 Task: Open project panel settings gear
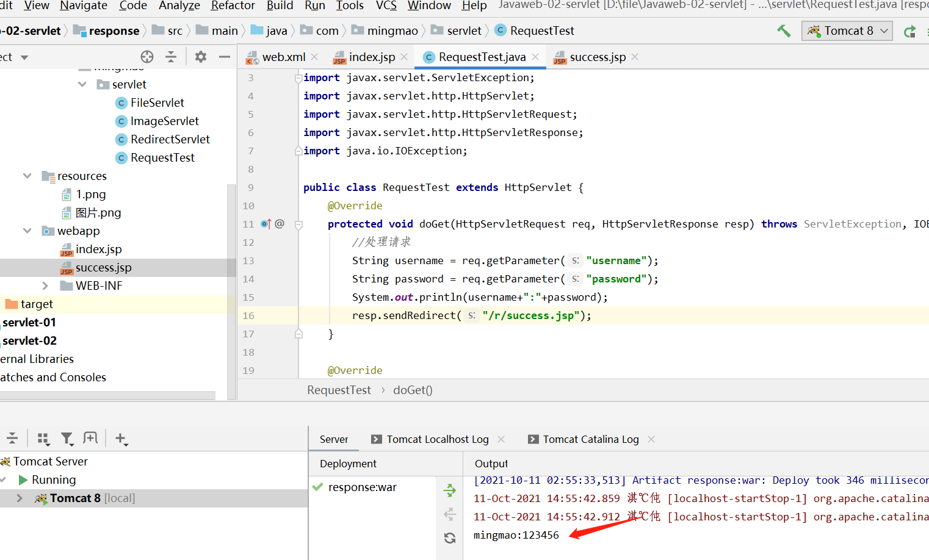tap(200, 57)
